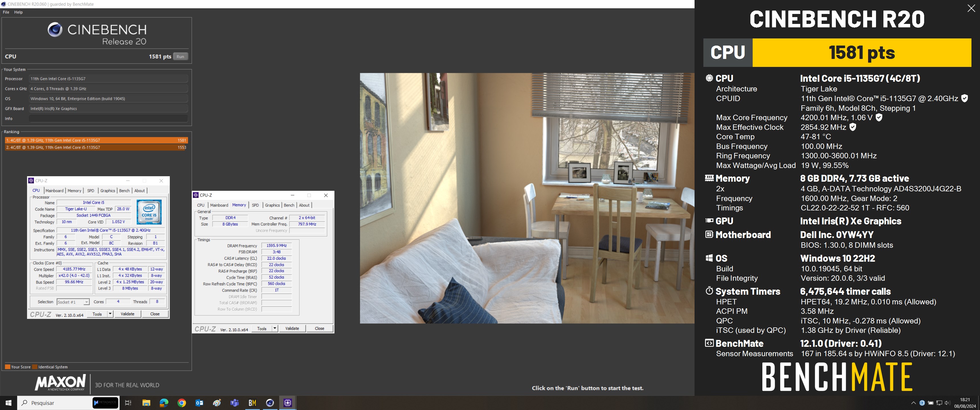Click the yellow 1581 pts score banner

[x=862, y=52]
